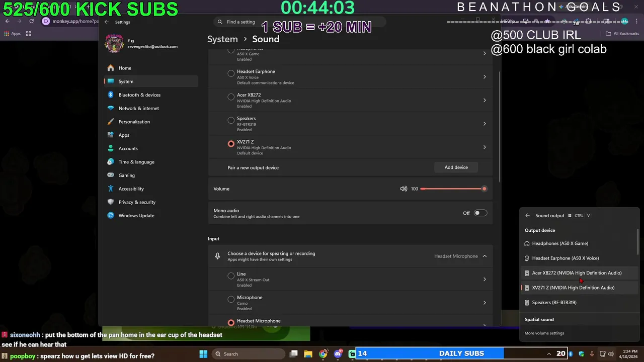
Task: Go back in Sound output flyout
Action: [527, 216]
